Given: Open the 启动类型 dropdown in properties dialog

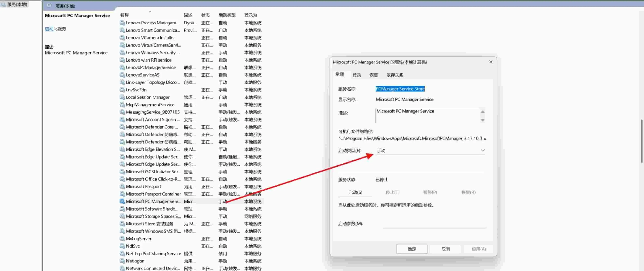Looking at the screenshot, I should 430,150.
